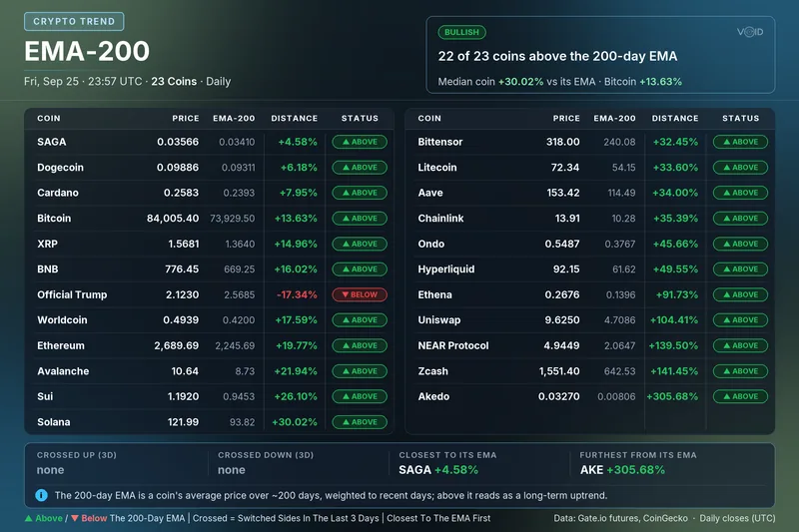Select the Litecoin coin name
Image resolution: width=799 pixels, height=532 pixels.
click(437, 168)
